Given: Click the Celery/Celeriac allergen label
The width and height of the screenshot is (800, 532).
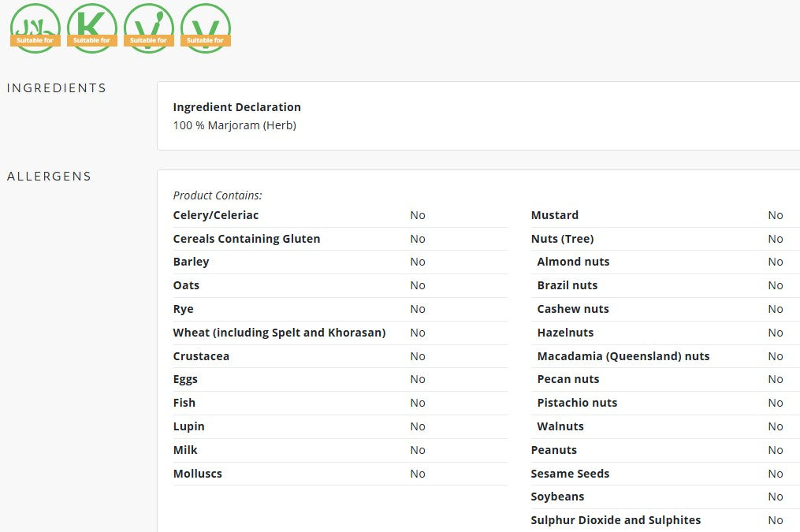Looking at the screenshot, I should coord(216,215).
